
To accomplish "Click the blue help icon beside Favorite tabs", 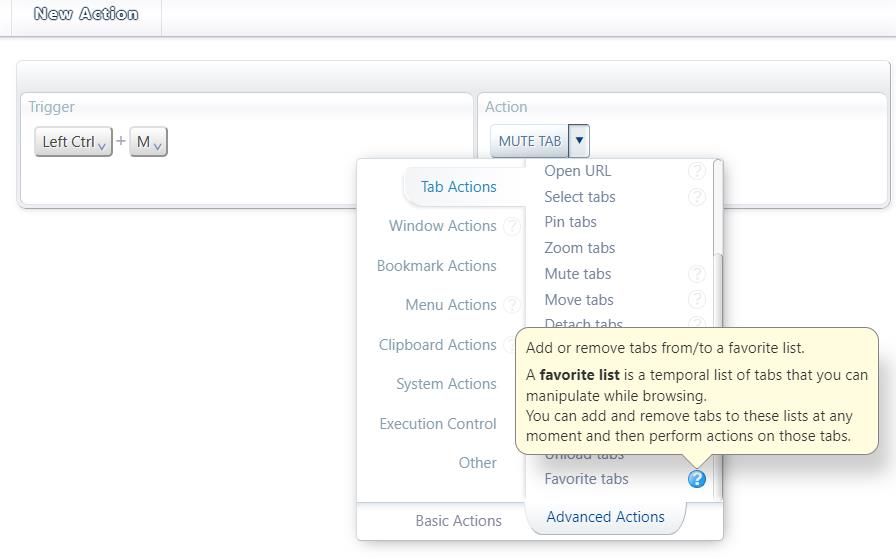I will click(697, 479).
